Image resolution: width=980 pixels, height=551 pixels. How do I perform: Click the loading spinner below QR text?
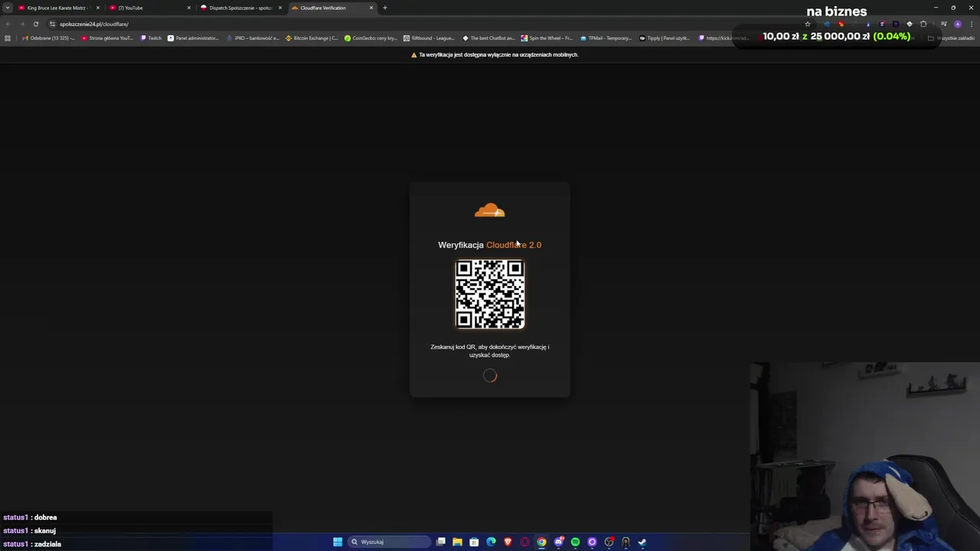[490, 376]
